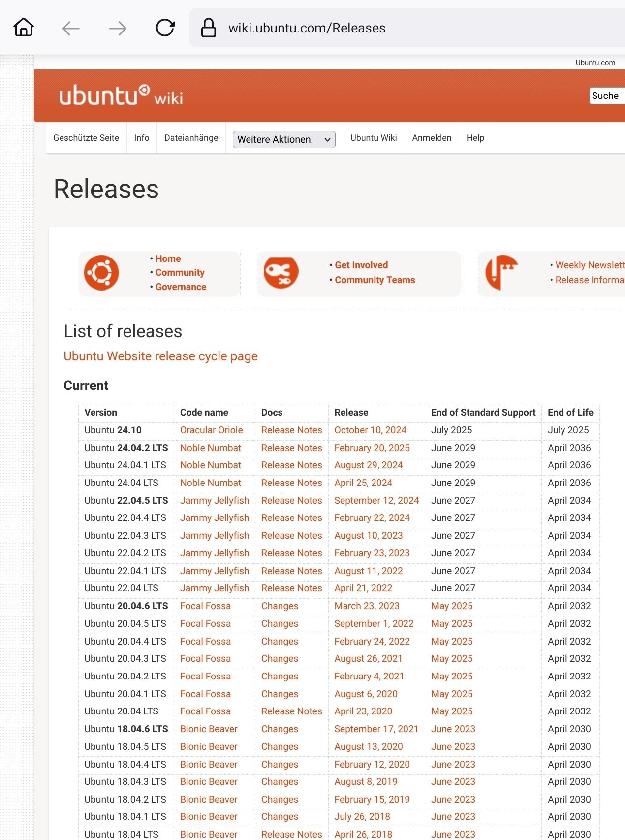The height and width of the screenshot is (840, 625).
Task: Open the Geschützte Seite tab
Action: pos(86,138)
